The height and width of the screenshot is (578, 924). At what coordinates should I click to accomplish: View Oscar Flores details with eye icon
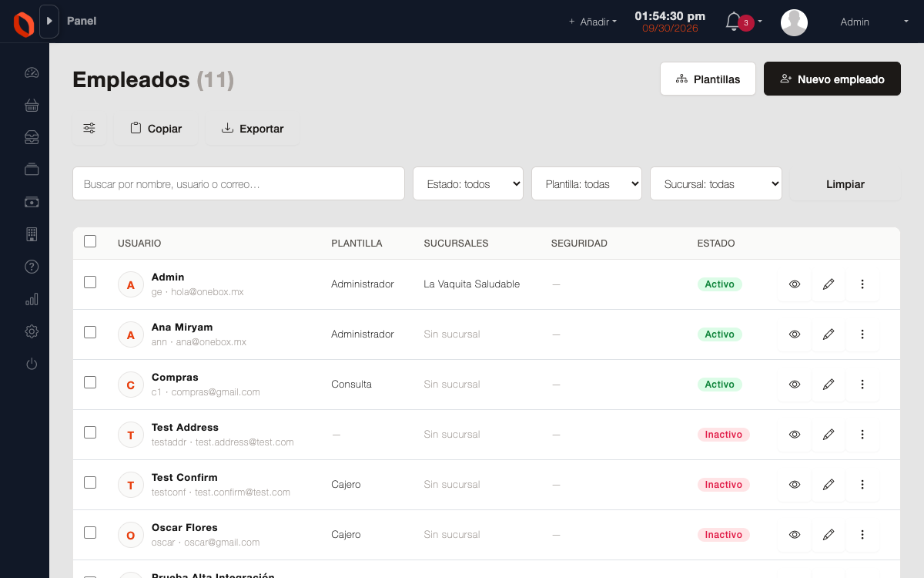[x=795, y=535]
